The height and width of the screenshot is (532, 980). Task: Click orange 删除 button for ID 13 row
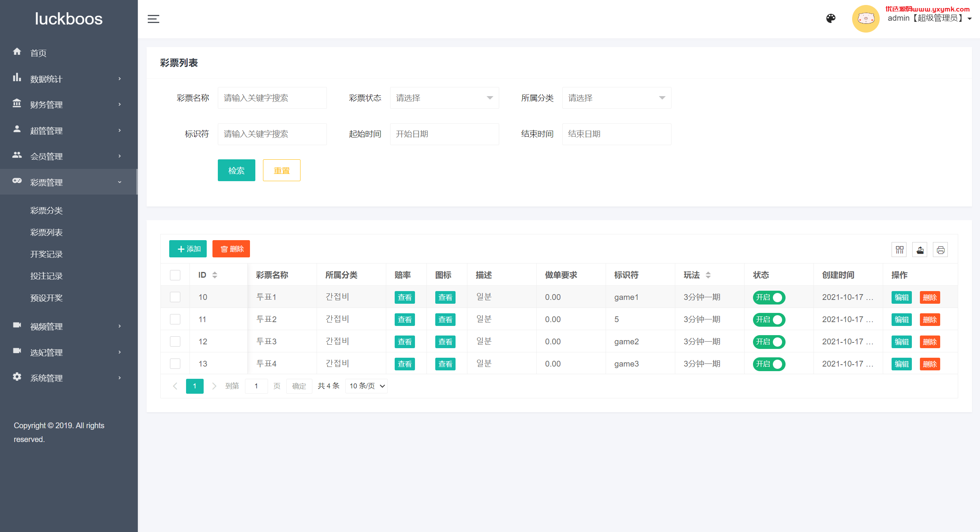coord(929,364)
